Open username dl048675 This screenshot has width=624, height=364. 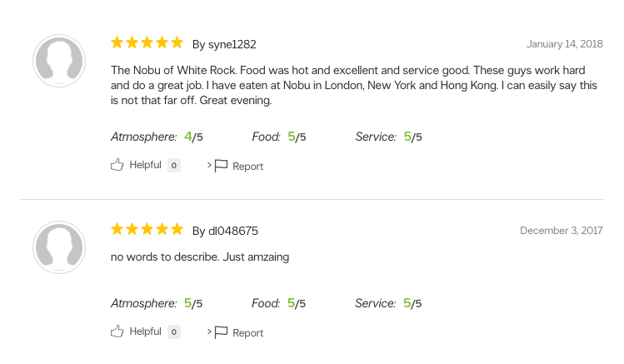click(233, 231)
